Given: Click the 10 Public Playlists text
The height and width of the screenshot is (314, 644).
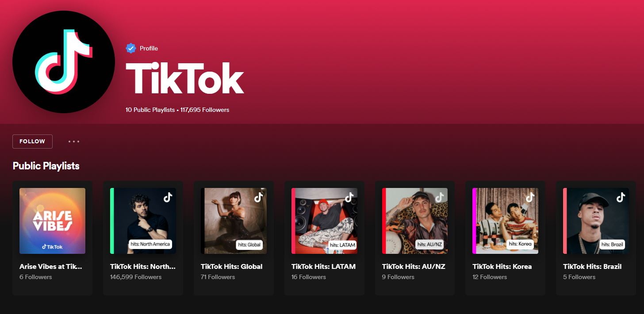Looking at the screenshot, I should [x=150, y=110].
